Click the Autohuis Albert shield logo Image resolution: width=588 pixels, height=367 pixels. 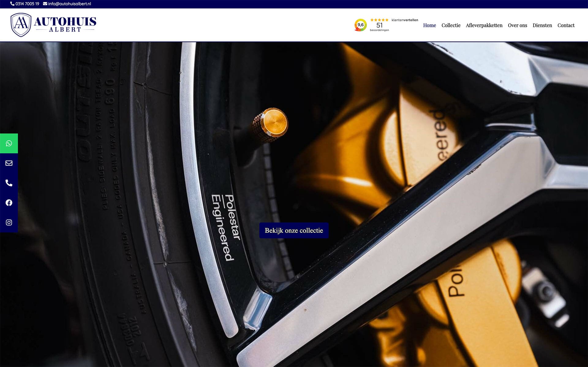[x=21, y=25]
